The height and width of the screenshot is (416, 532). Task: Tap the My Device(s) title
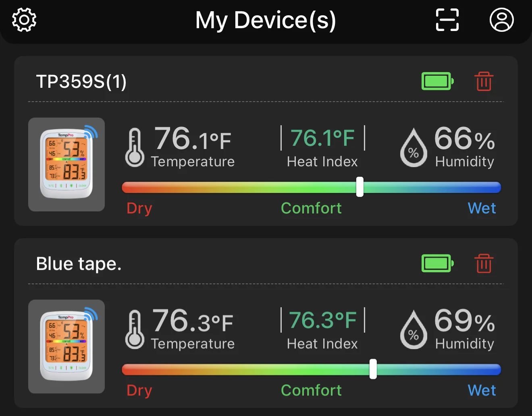coord(266,20)
